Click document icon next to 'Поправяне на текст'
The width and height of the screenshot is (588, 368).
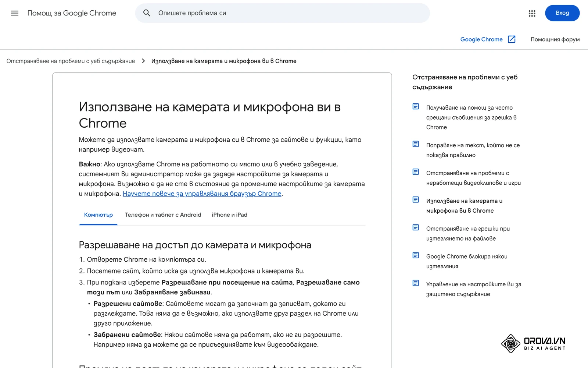pos(416,144)
